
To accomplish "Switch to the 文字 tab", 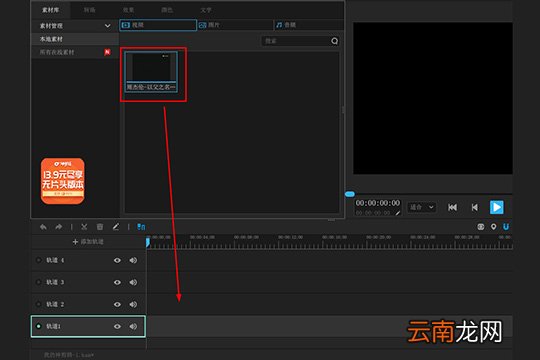I will (206, 10).
